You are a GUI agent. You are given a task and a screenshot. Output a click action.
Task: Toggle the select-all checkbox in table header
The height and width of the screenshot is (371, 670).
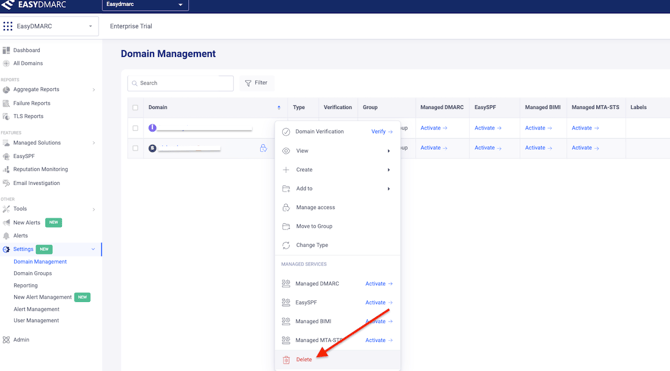(135, 108)
